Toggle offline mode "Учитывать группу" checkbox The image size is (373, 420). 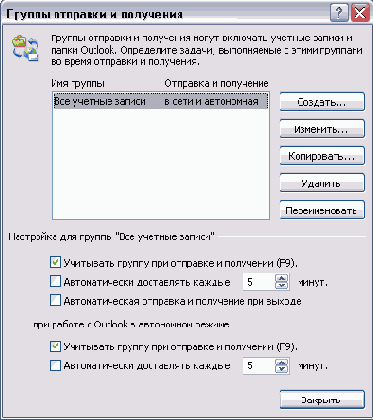[55, 346]
